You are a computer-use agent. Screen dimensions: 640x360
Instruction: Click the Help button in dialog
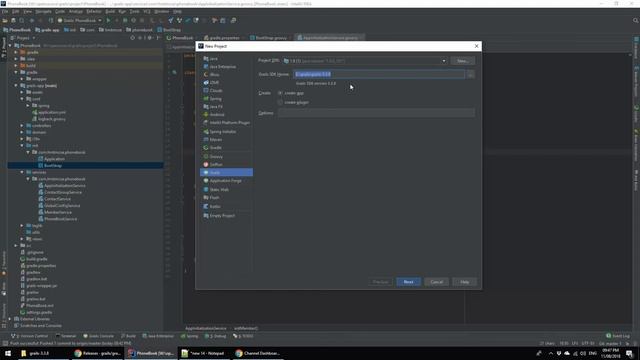(x=464, y=282)
